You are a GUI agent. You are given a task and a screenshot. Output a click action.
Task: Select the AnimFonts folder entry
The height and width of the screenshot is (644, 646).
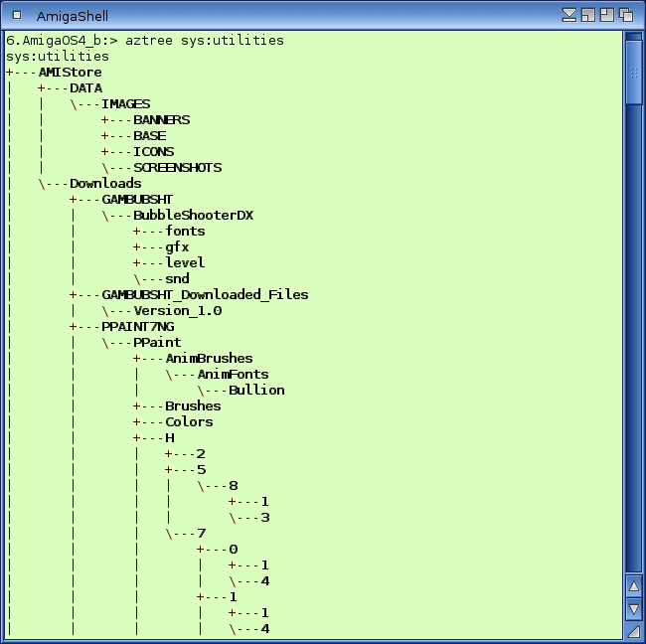coord(234,375)
